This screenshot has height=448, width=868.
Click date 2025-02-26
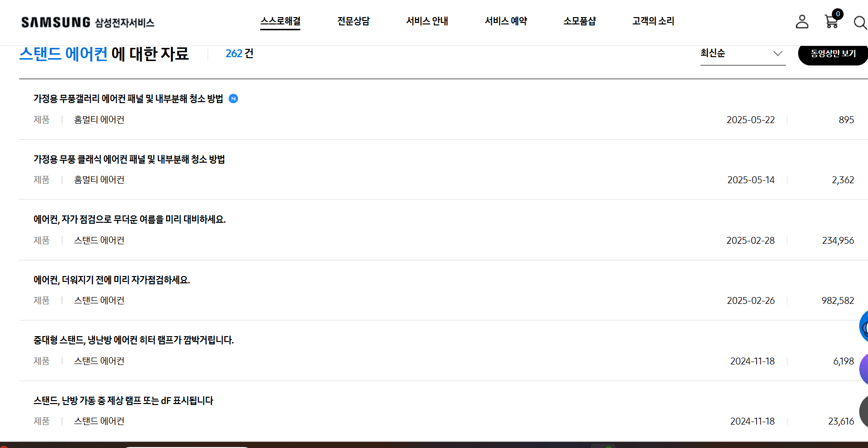pyautogui.click(x=751, y=300)
